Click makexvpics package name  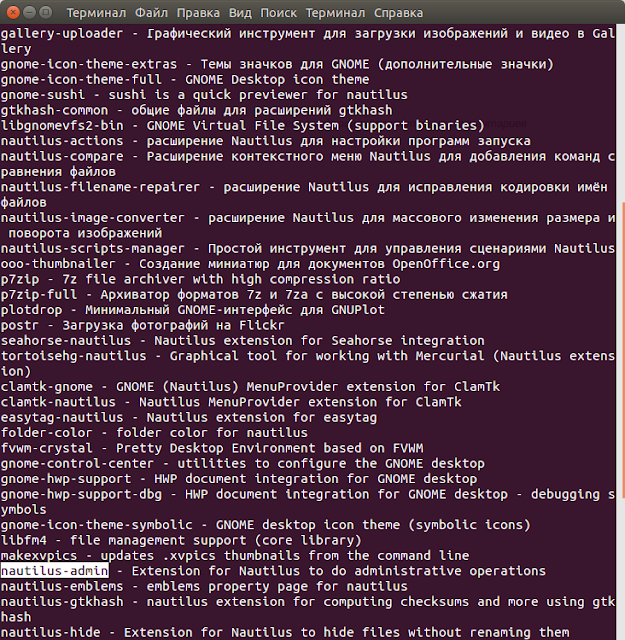coord(39,556)
